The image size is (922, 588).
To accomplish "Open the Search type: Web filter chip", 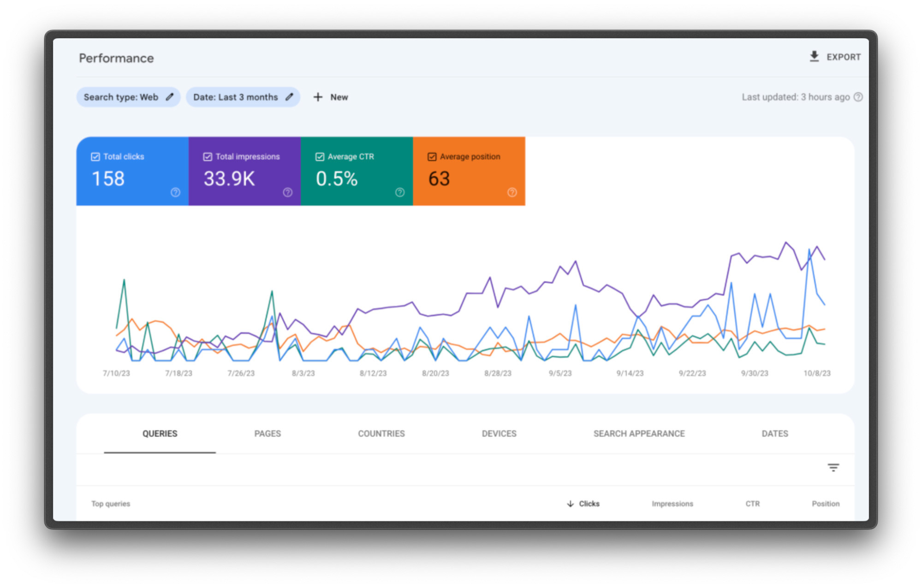I will click(121, 97).
